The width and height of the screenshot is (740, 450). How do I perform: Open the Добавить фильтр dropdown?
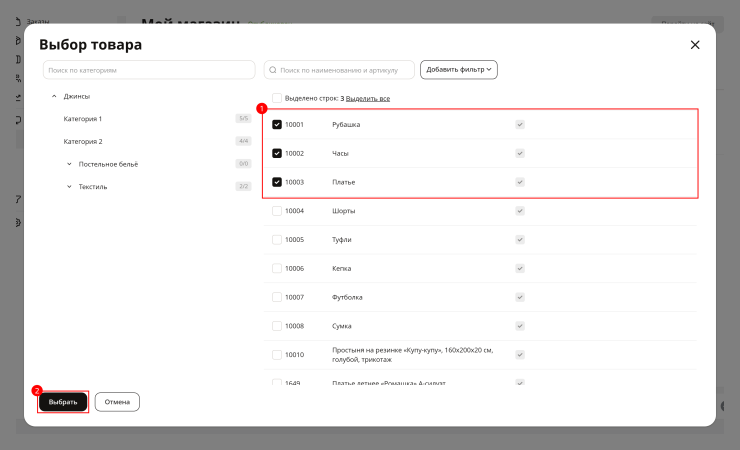coord(459,70)
